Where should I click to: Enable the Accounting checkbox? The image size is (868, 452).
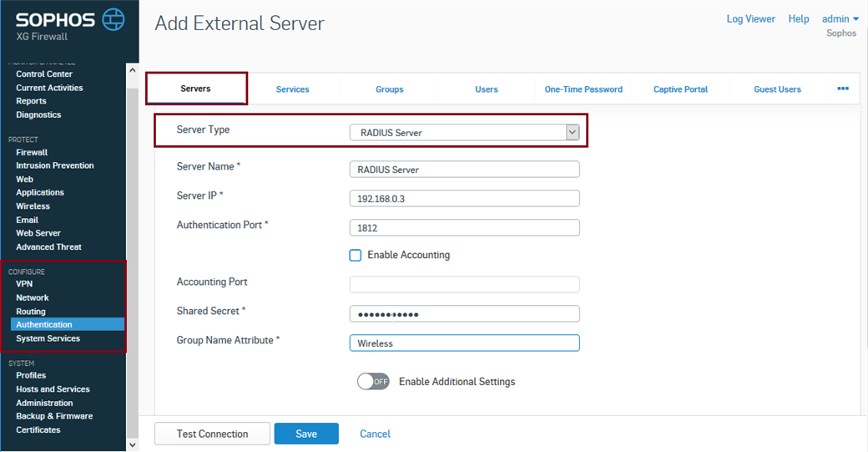tap(356, 255)
